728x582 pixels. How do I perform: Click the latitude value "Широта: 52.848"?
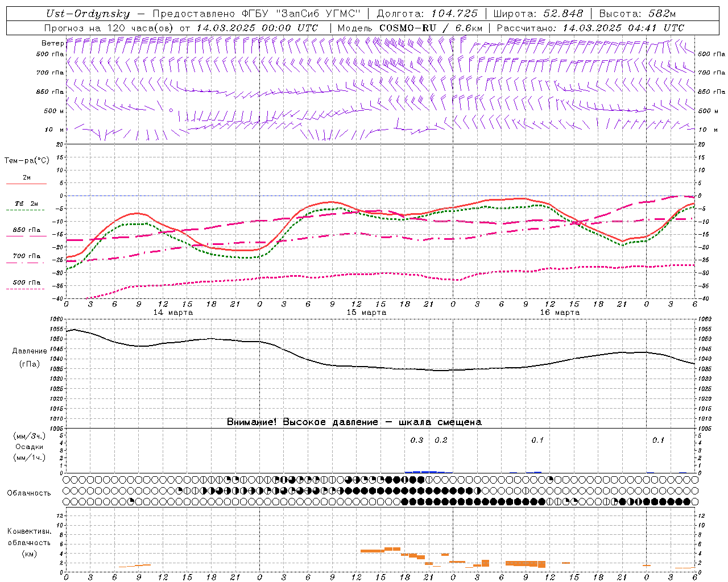click(538, 14)
